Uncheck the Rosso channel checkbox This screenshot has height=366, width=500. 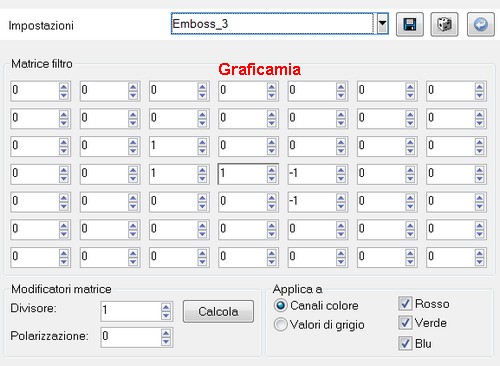(x=405, y=304)
